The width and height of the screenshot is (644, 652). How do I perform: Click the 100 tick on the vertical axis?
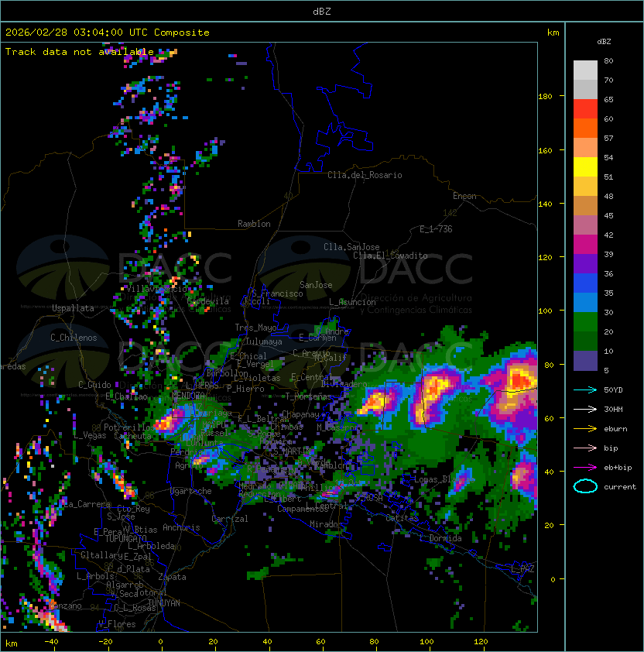pos(545,311)
